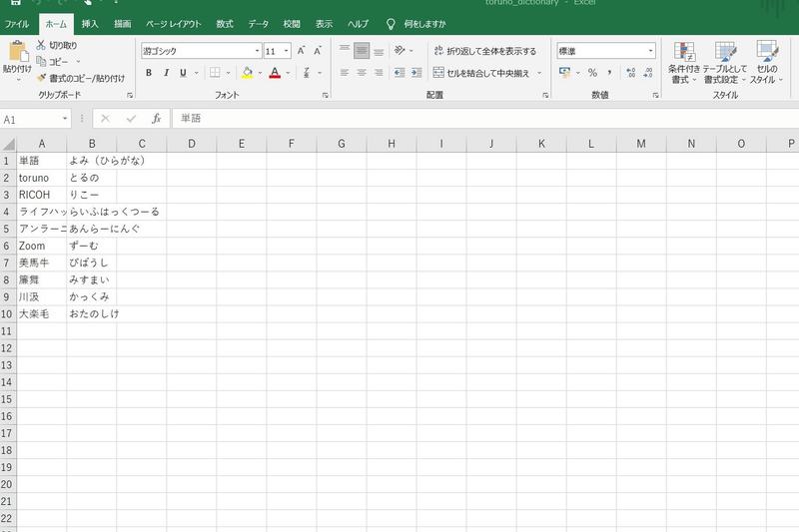Toggle middle vertical alignment
This screenshot has height=532, width=799.
[x=362, y=50]
